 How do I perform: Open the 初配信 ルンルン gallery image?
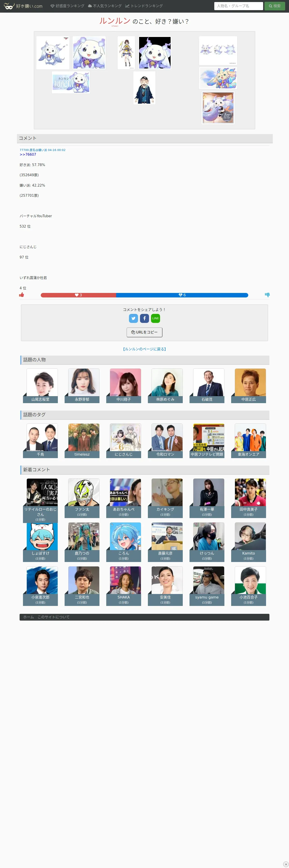coord(71,82)
